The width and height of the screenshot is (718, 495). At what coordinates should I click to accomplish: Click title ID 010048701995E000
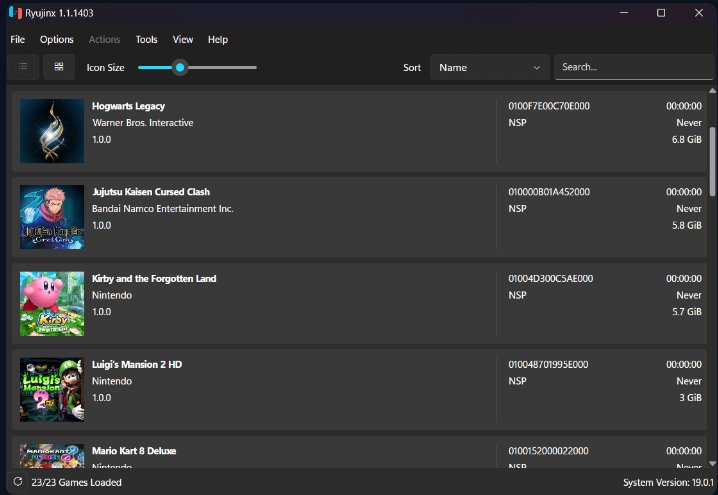pyautogui.click(x=548, y=364)
